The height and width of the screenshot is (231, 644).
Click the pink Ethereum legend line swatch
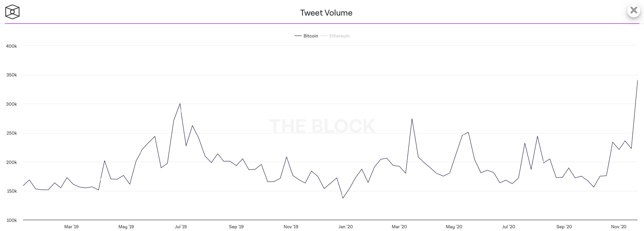tap(324, 36)
